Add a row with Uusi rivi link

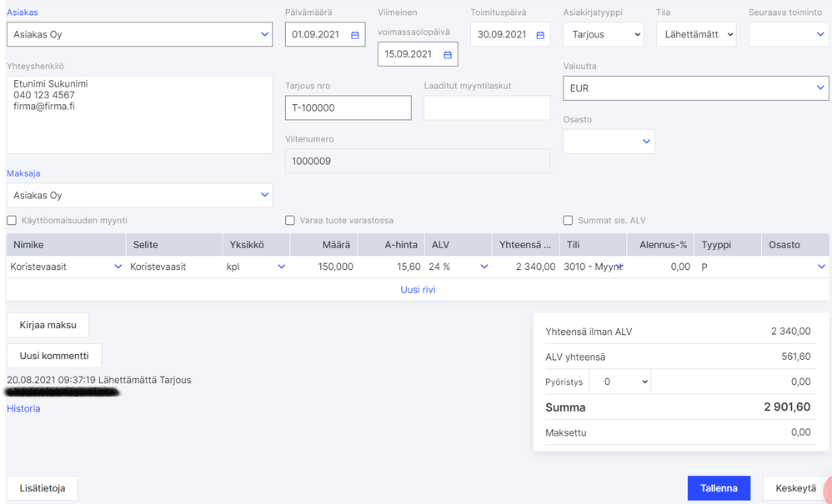[x=419, y=290]
